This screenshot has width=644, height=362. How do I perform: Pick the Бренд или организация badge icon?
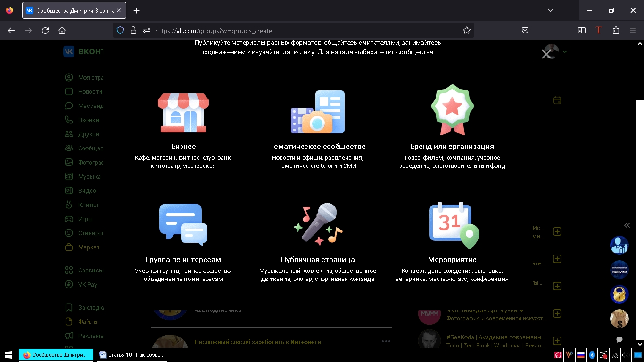(x=452, y=110)
